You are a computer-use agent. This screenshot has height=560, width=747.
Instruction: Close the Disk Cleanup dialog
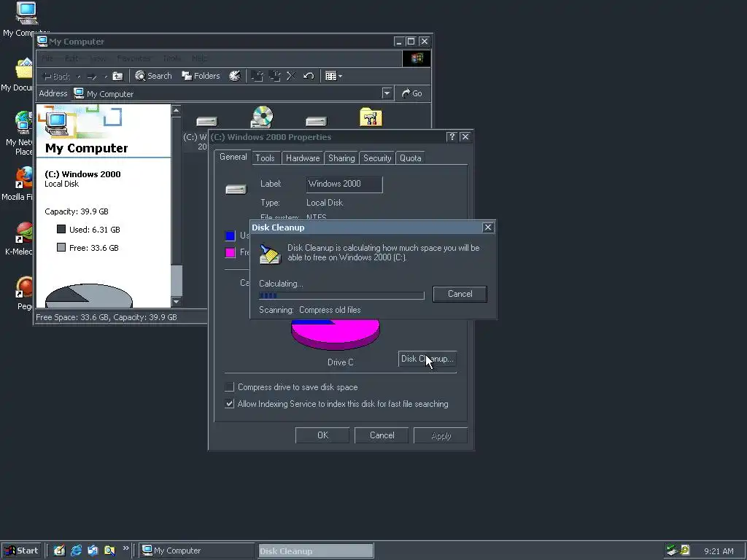[488, 227]
